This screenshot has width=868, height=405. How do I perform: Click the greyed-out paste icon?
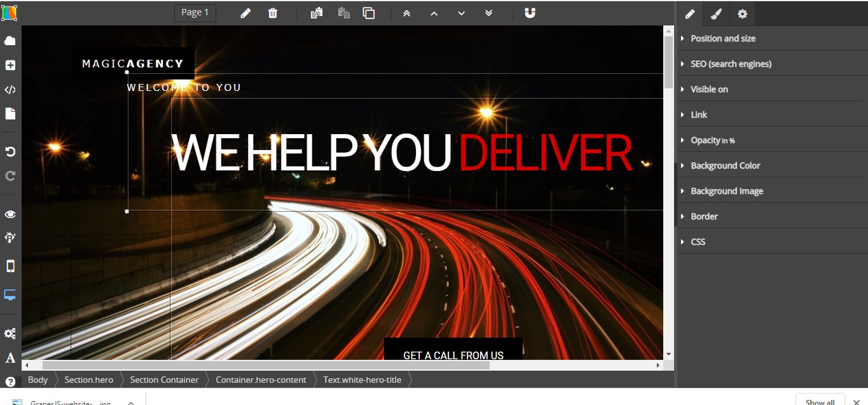click(x=344, y=13)
